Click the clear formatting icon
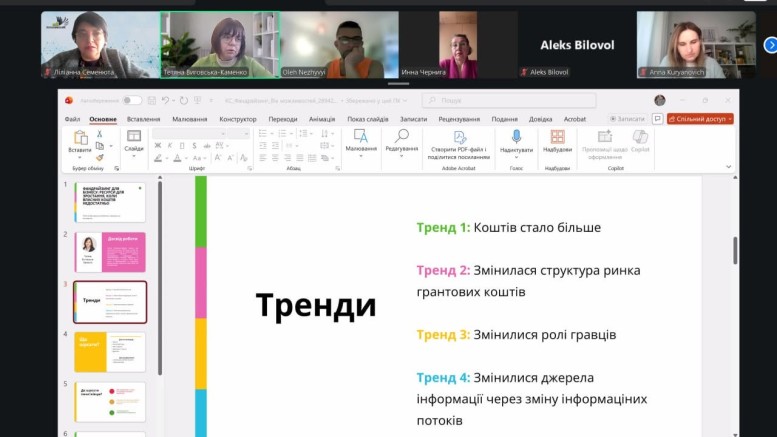Screen dimensions: 777x437 [x=244, y=158]
